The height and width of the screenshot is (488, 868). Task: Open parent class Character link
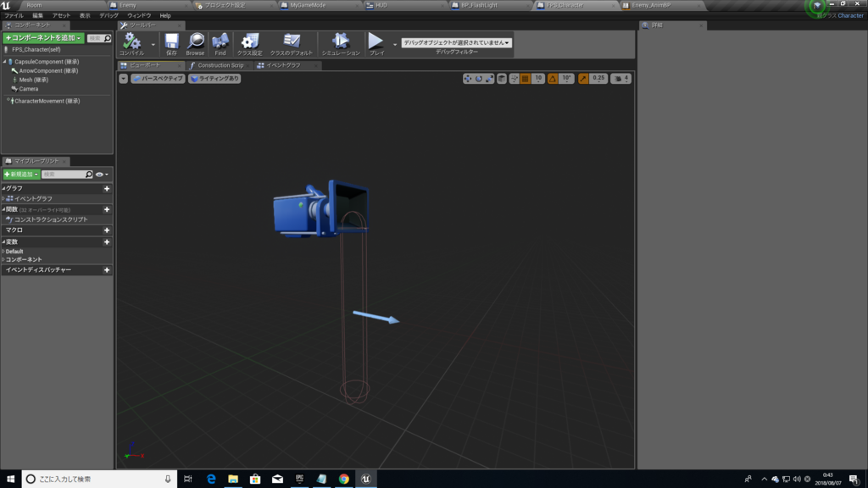coord(850,16)
